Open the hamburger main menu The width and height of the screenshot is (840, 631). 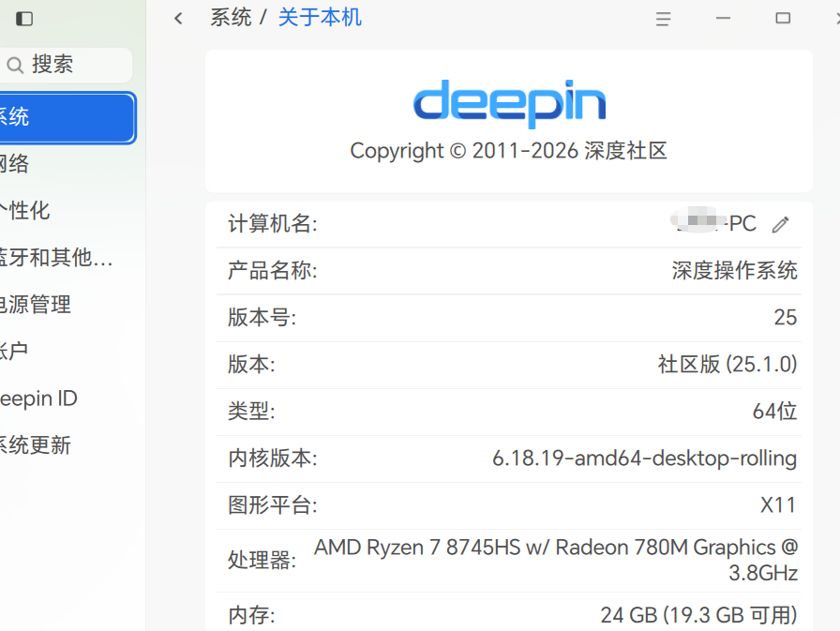click(x=663, y=19)
